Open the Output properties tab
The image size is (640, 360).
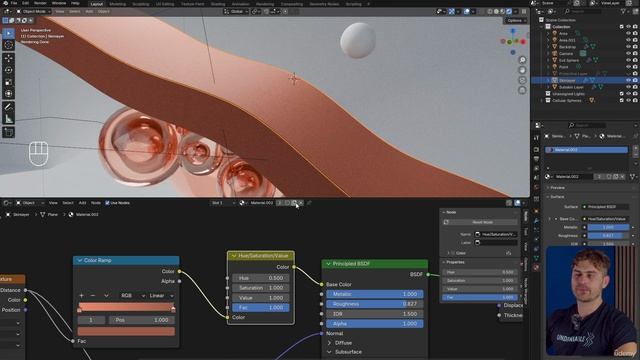(536, 159)
